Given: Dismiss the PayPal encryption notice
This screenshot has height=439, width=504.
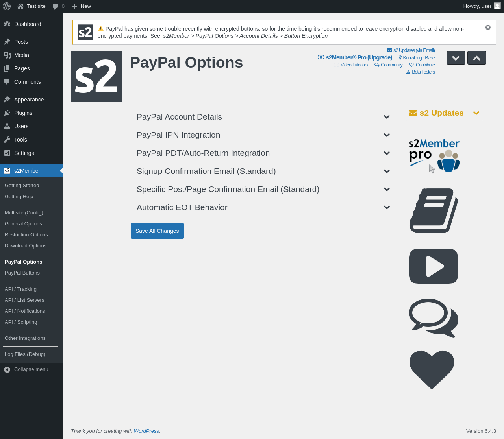Looking at the screenshot, I should click(488, 28).
